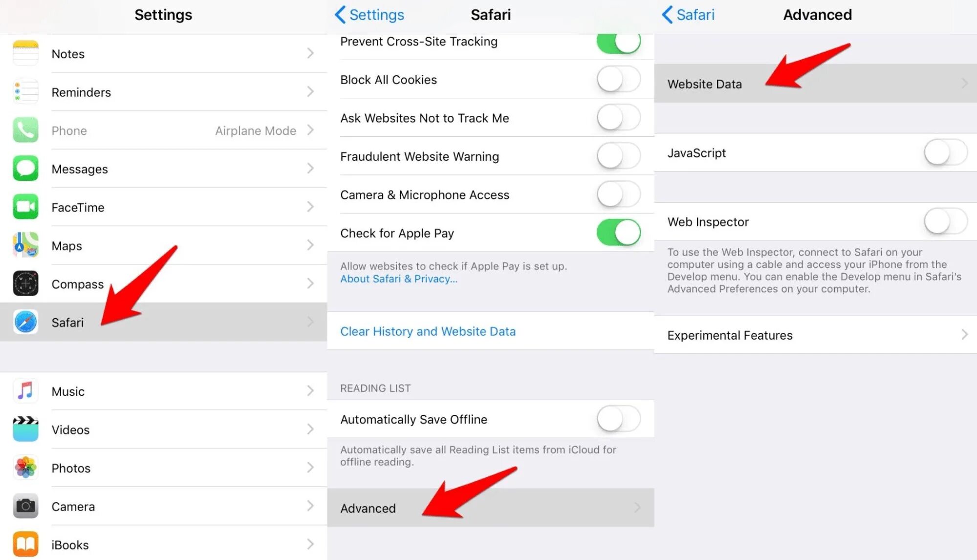977x560 pixels.
Task: Click Clear History and Website Data
Action: click(x=428, y=331)
